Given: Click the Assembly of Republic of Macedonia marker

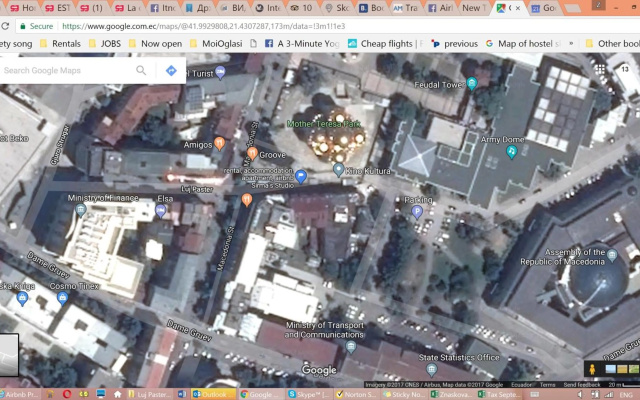Looking at the screenshot, I should (611, 256).
